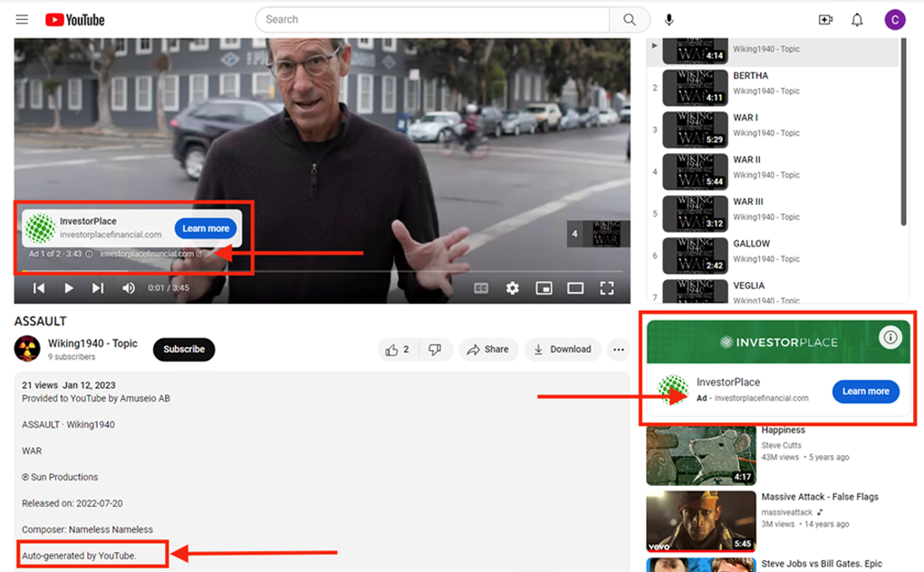Enter fullscreen mode
Screen dimensions: 924x572
pyautogui.click(x=607, y=288)
